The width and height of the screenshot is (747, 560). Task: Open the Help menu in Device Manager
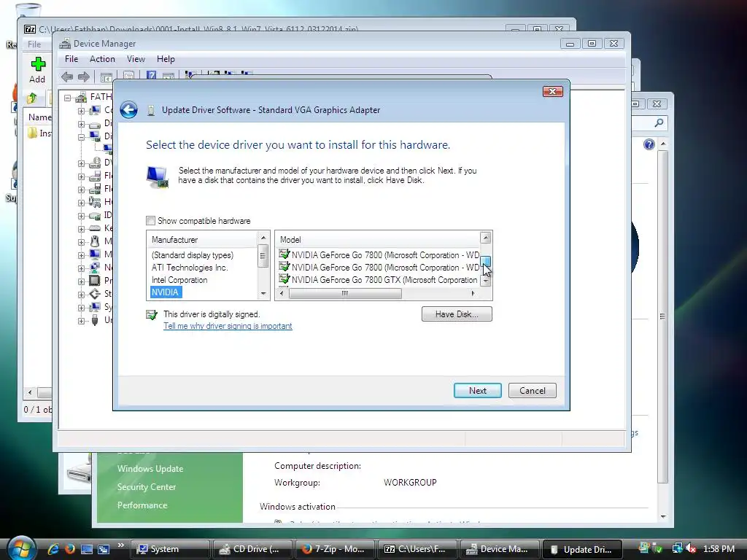(x=166, y=59)
